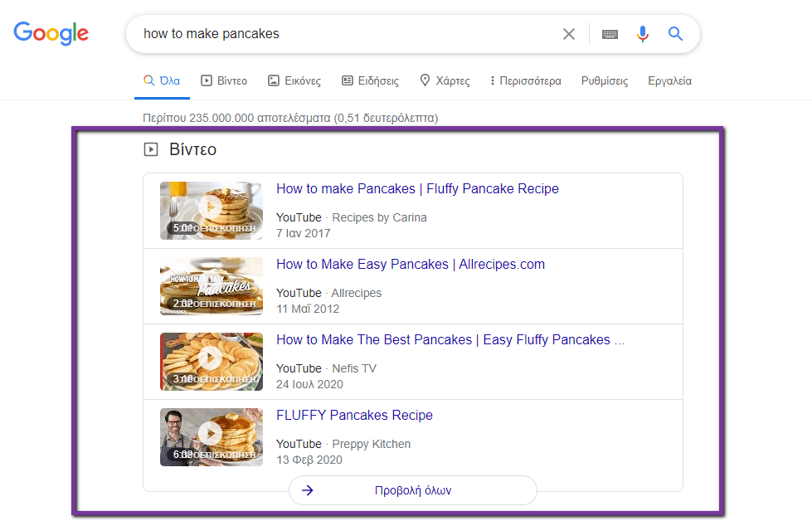Viewport: 812px width, 521px height.
Task: Click the '24 Ιουλ 2020' date text
Action: (309, 385)
